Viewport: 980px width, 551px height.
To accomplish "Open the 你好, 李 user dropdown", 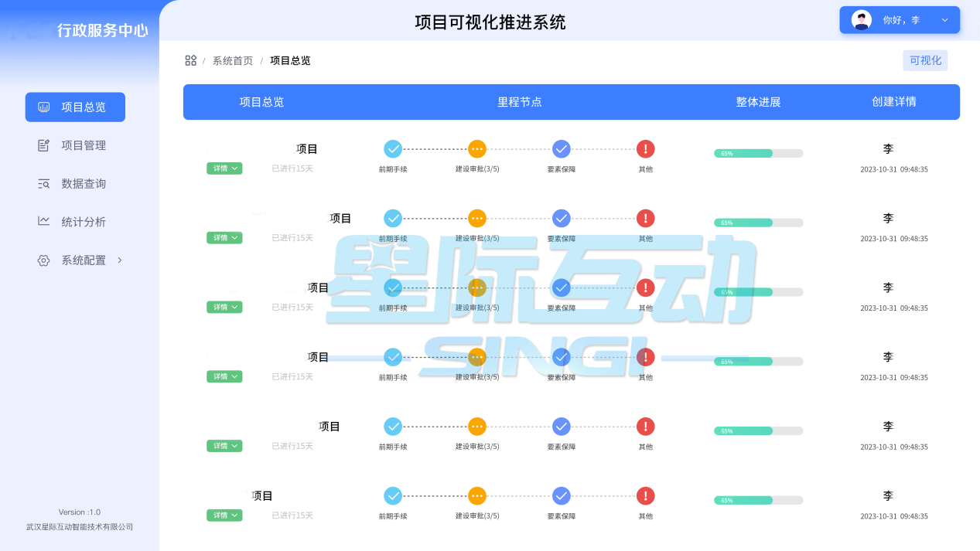I will 900,20.
